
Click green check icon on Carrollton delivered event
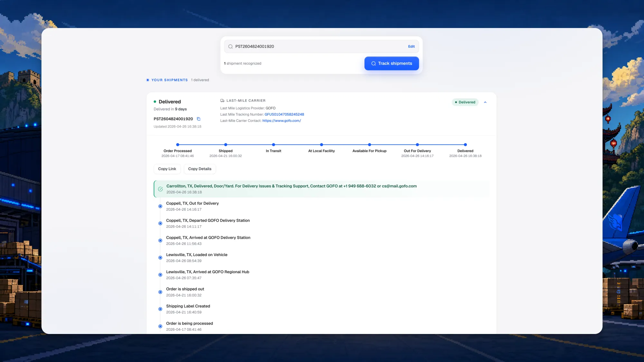[x=160, y=189]
